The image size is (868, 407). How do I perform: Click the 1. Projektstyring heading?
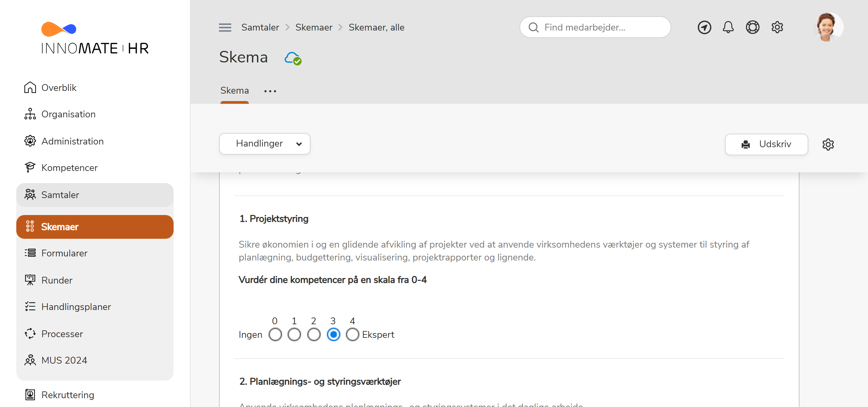(274, 219)
